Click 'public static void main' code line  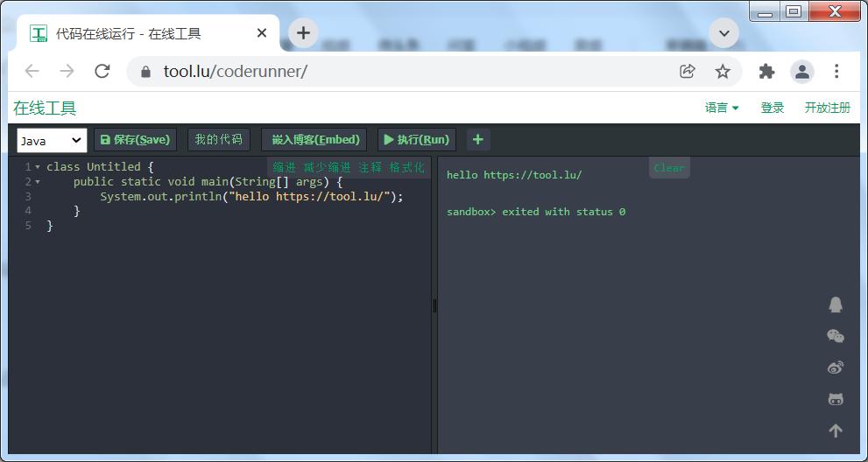click(208, 181)
